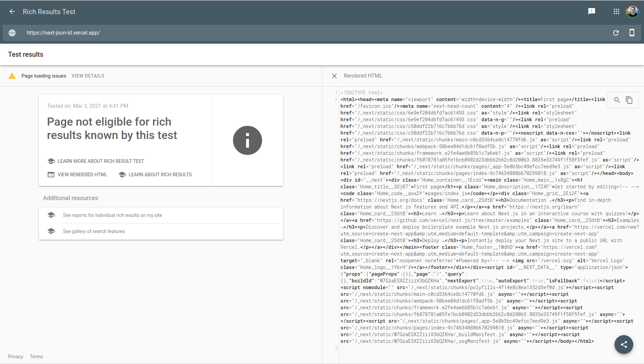Click the account profile avatar
Viewport: 644px width, 364px height.
[632, 12]
